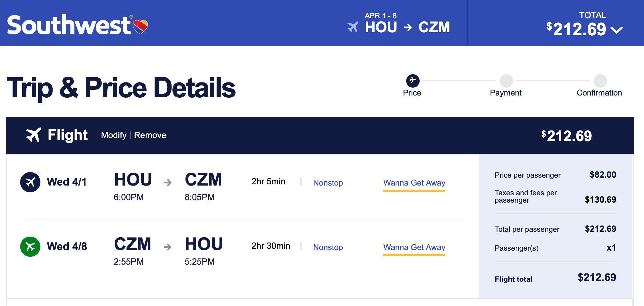Click the dark departing flight icon for Wed 4/1
Screen dimensions: 644x306
30,182
